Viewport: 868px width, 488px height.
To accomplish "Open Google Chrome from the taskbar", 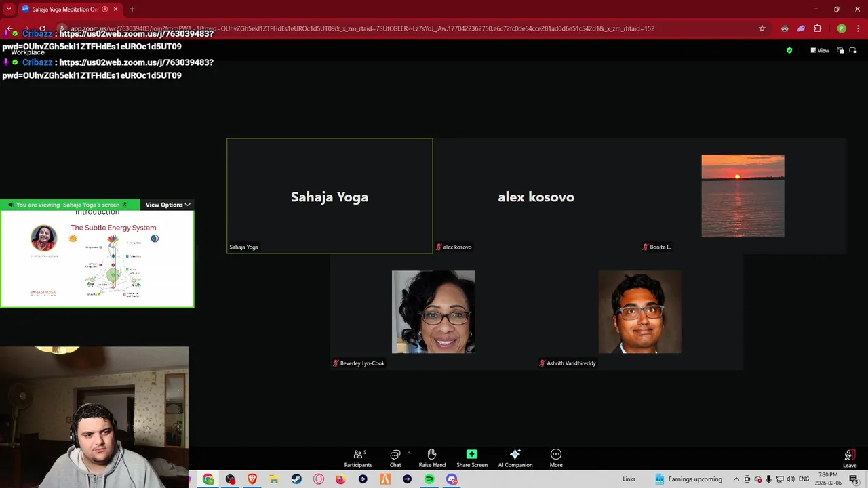I will pos(208,479).
